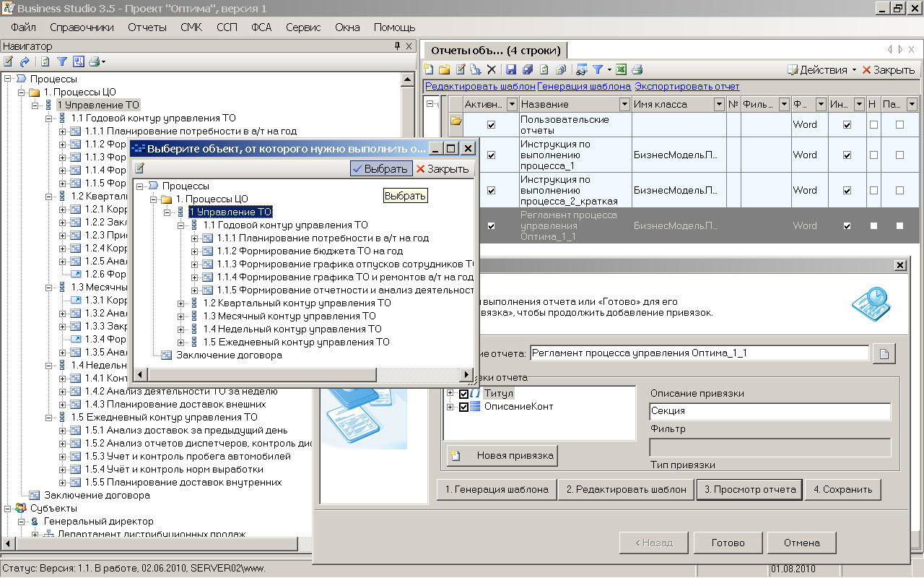Click the filter funnel icon in Navigator toolbar

62,62
